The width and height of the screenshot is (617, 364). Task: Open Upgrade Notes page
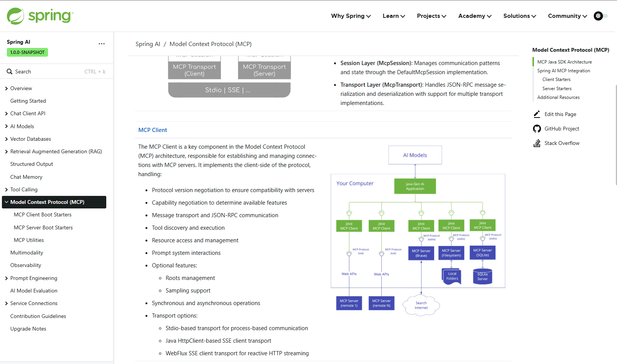28,329
